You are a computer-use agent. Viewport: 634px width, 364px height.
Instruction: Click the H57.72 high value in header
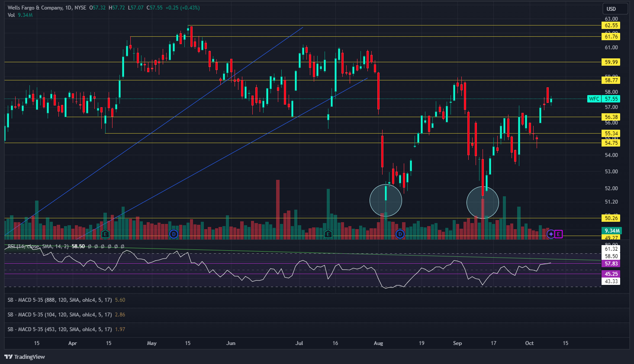coord(117,8)
